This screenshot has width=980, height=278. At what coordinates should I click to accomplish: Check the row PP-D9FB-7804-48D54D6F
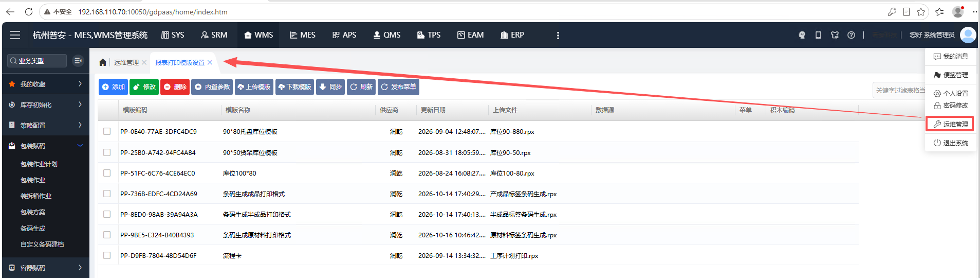pyautogui.click(x=107, y=255)
